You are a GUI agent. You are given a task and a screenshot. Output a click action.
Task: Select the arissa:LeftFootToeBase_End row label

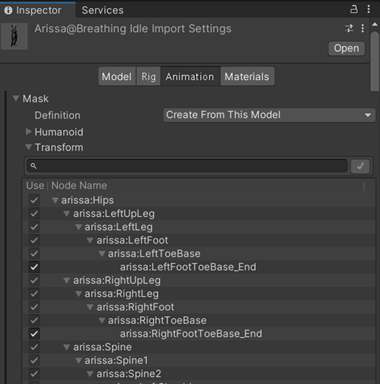click(x=188, y=267)
